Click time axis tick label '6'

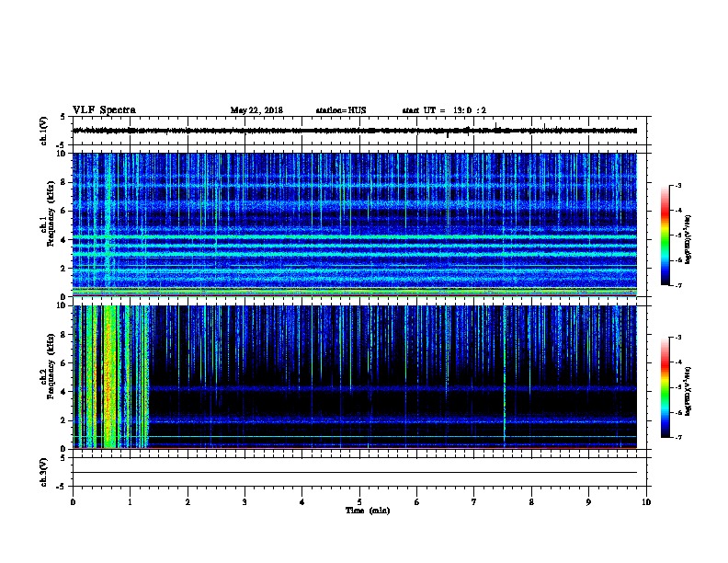(417, 501)
